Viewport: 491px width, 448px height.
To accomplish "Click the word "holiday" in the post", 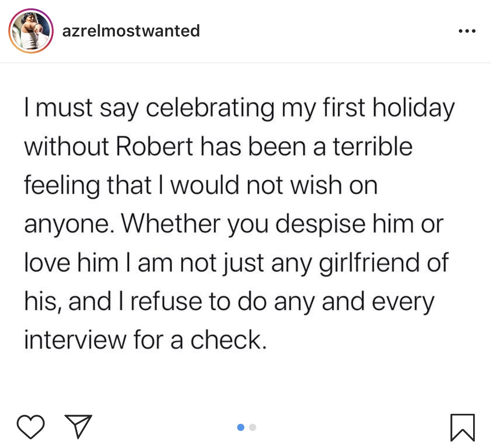I will pos(413,108).
